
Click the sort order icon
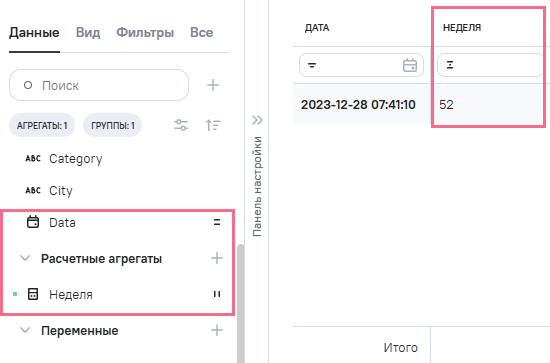coord(213,125)
